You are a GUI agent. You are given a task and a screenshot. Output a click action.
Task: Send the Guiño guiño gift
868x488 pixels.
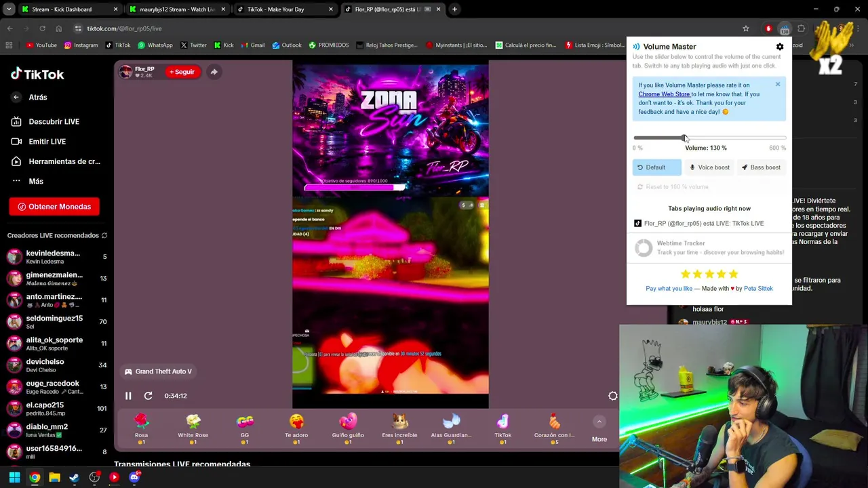point(348,430)
